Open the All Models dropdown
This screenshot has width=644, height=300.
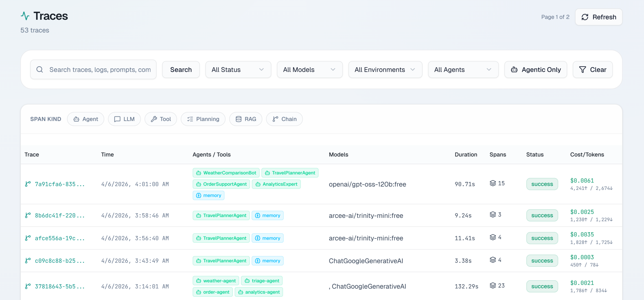[x=309, y=70]
